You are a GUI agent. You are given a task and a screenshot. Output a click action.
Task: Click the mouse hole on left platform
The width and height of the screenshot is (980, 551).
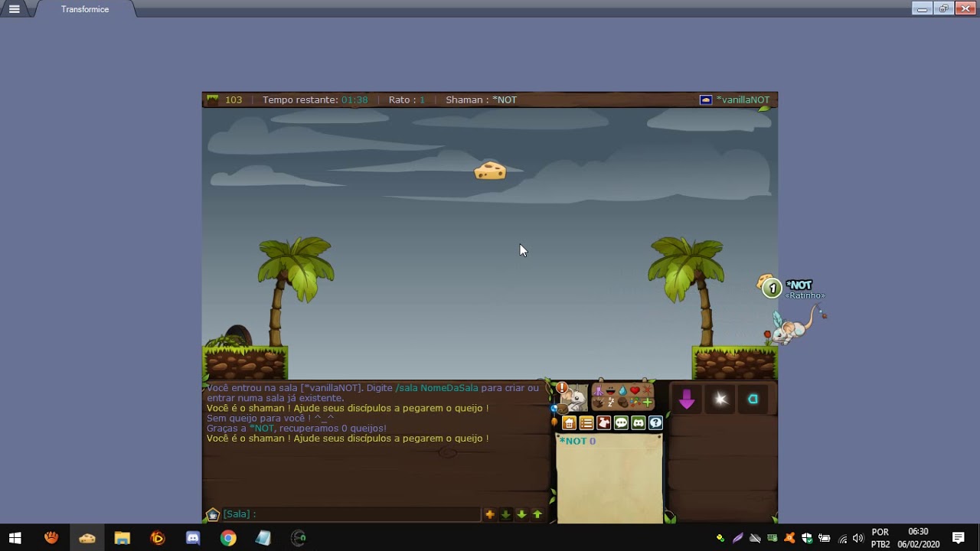tap(237, 337)
